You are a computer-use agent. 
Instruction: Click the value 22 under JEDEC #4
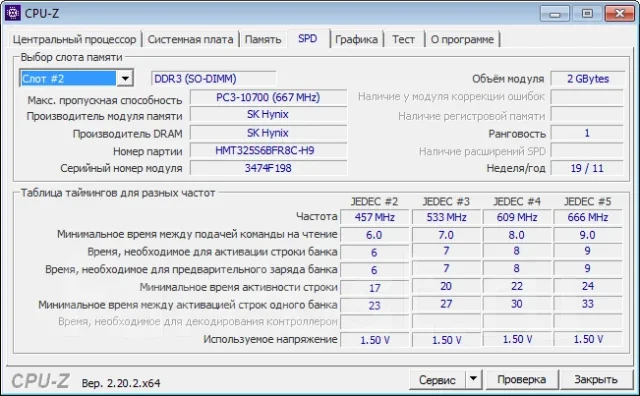coord(517,287)
